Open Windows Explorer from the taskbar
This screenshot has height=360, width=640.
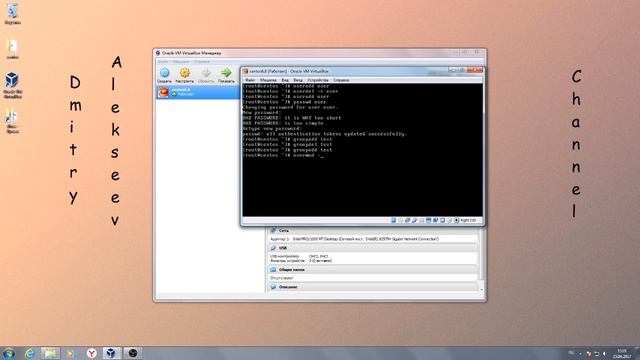(50, 353)
